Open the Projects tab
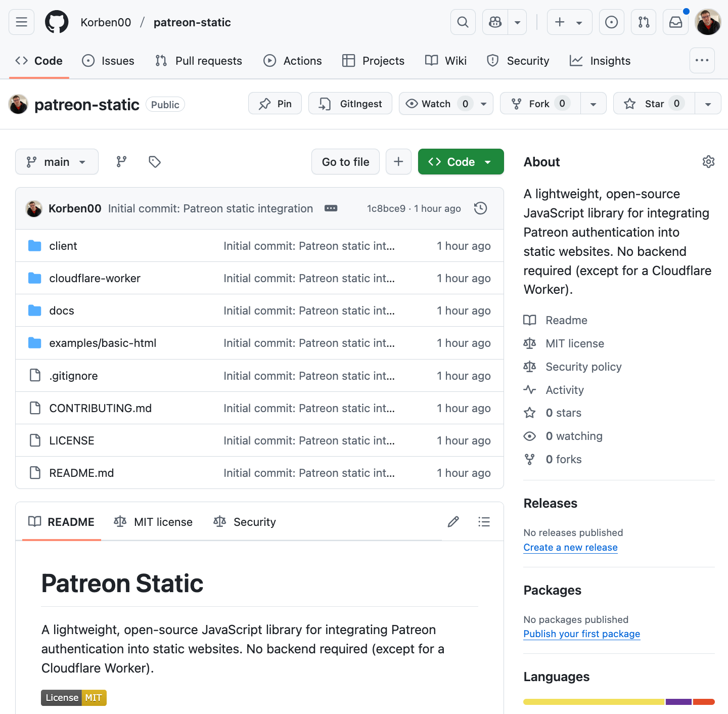 click(374, 61)
